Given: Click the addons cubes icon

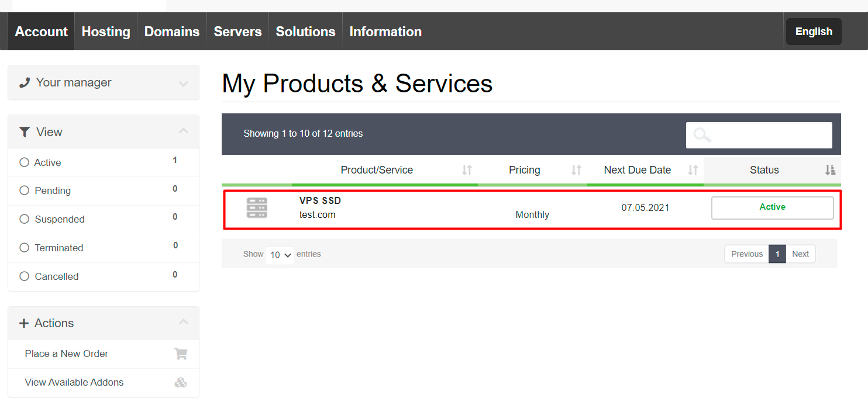Looking at the screenshot, I should 181,383.
